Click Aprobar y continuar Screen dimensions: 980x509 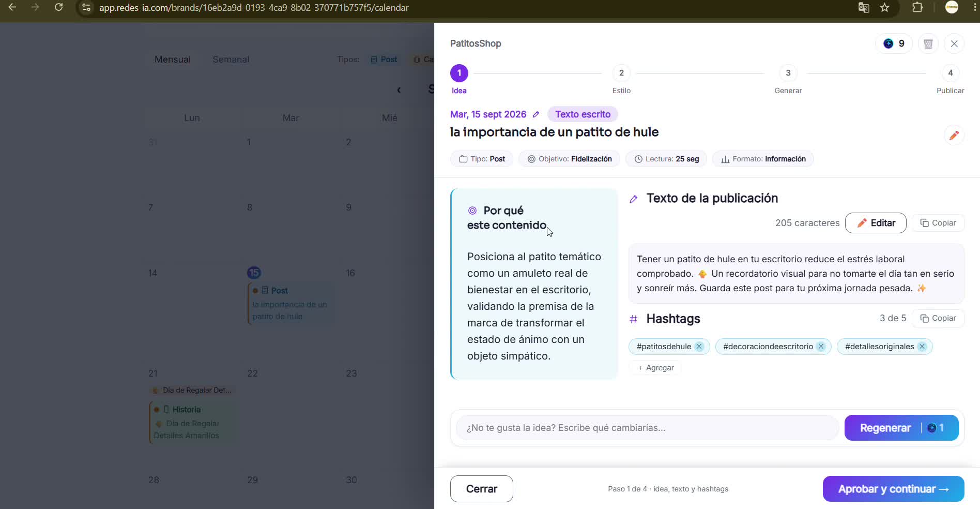pyautogui.click(x=893, y=489)
